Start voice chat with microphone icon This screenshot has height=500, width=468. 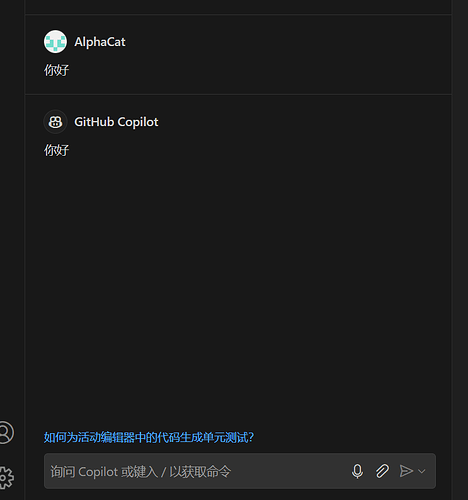click(x=357, y=471)
